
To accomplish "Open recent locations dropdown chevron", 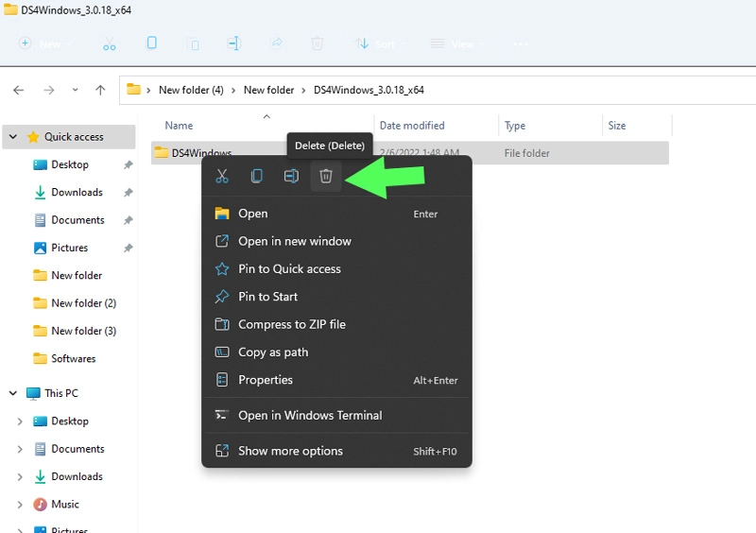I will (x=76, y=90).
